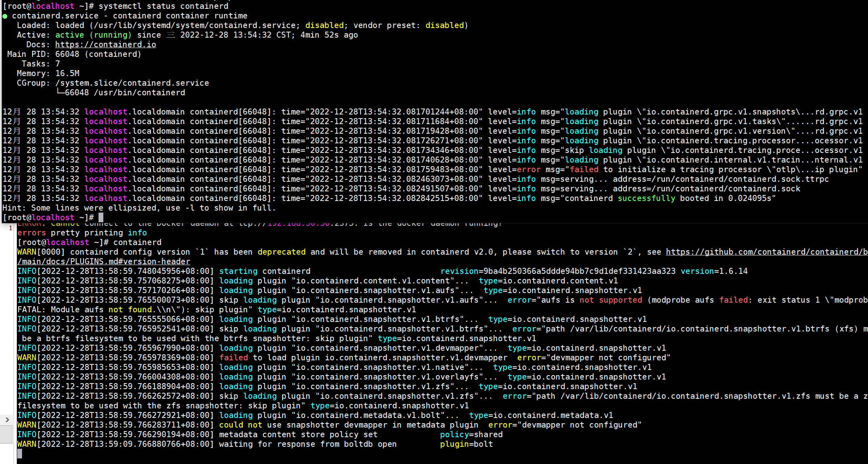Click 'plugin=bolt' in the last WARN line

pyautogui.click(x=466, y=444)
